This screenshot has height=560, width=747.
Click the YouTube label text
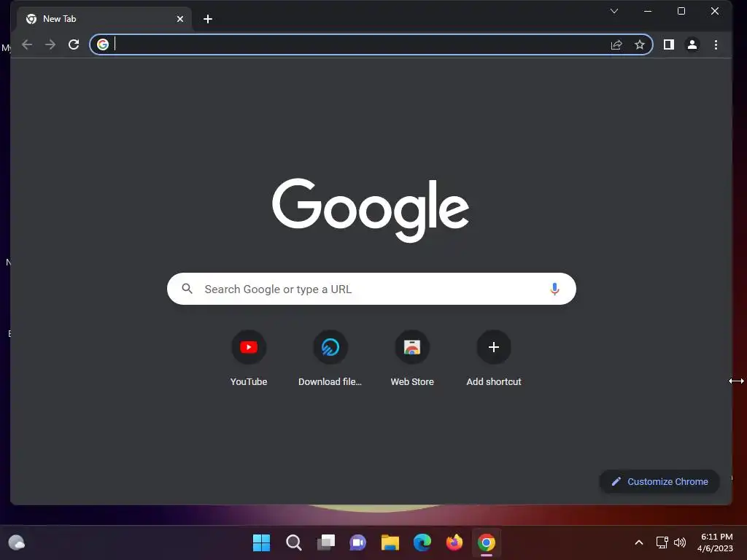pyautogui.click(x=249, y=381)
